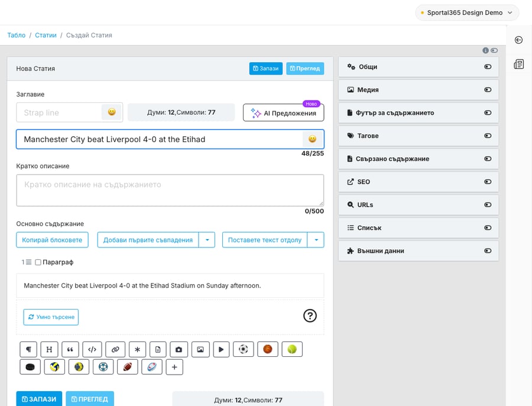
Task: Expand the URLs panel
Action: pyautogui.click(x=419, y=205)
